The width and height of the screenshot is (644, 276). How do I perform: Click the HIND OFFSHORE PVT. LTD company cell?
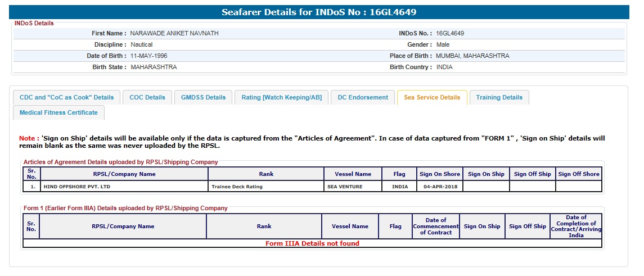(77, 187)
